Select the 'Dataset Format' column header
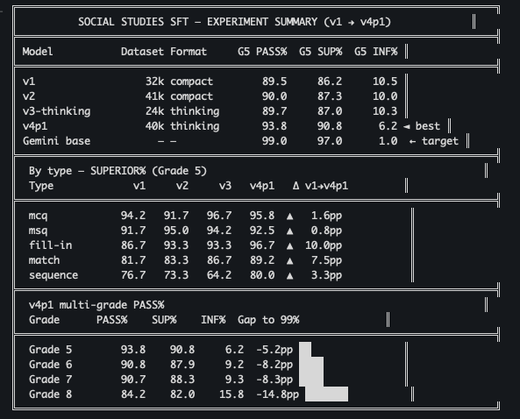The width and height of the screenshot is (520, 419). pyautogui.click(x=164, y=52)
